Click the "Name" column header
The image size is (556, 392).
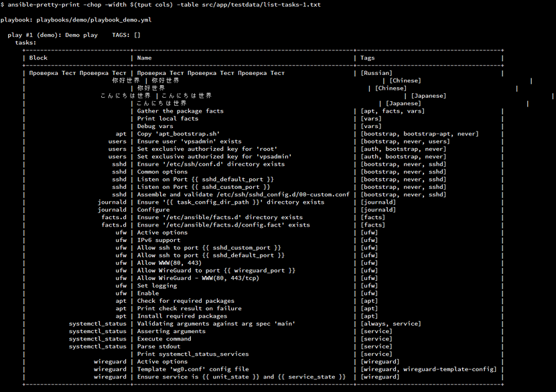point(144,58)
